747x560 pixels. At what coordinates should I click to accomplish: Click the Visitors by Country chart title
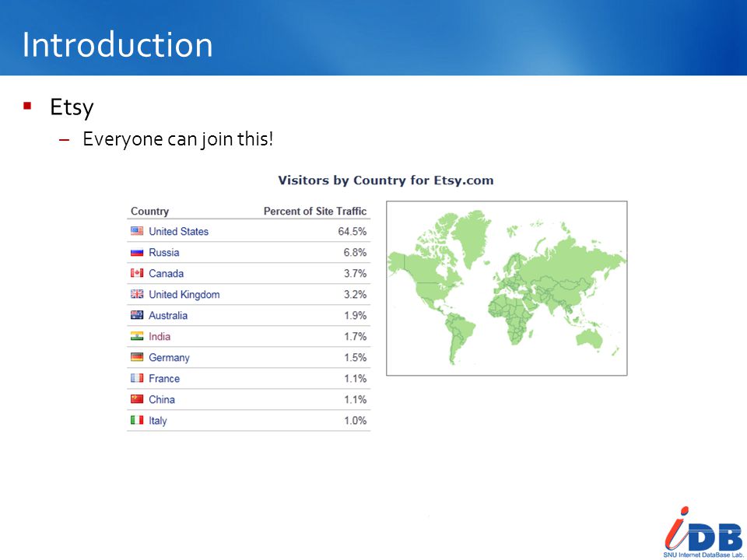(385, 180)
